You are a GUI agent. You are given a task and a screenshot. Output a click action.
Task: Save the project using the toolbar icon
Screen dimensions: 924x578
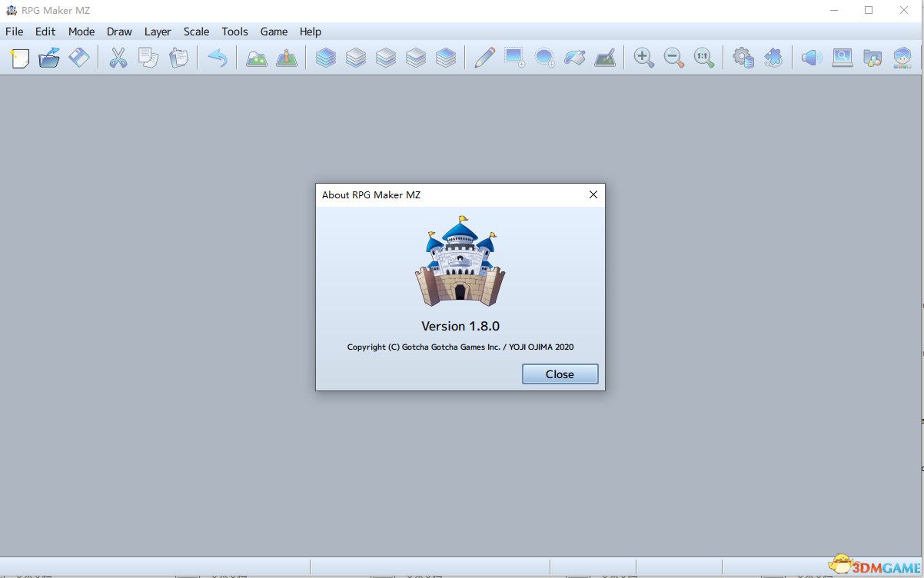point(80,58)
